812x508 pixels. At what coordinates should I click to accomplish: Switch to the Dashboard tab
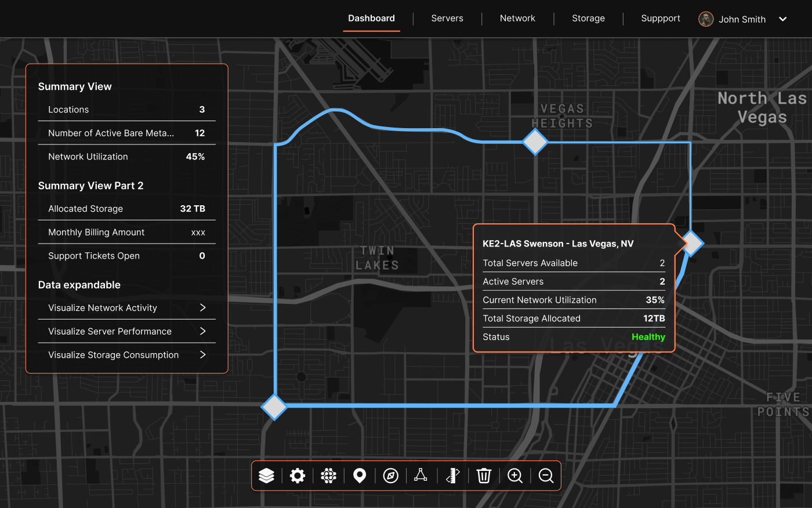tap(371, 19)
